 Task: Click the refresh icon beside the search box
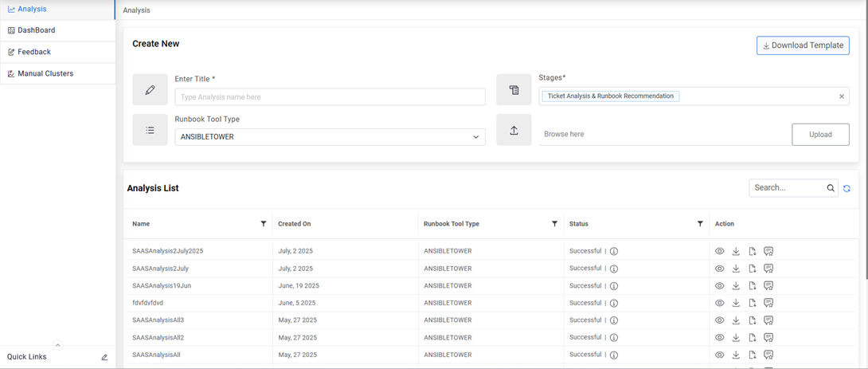point(846,188)
